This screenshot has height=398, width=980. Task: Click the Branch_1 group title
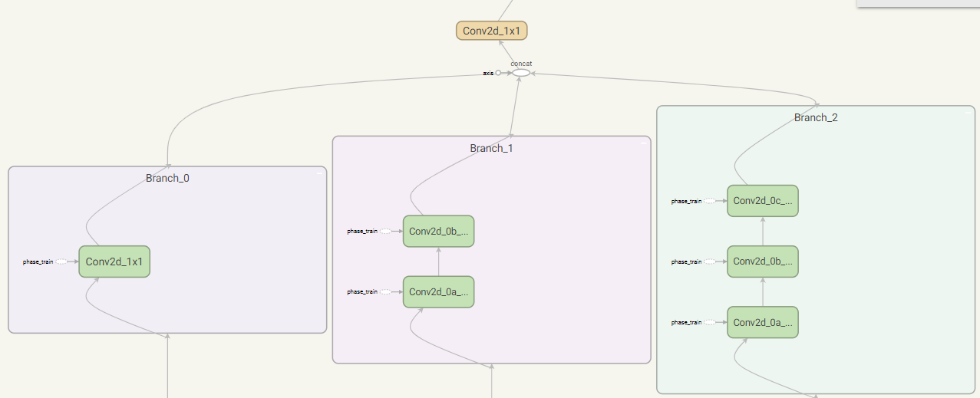pos(491,148)
